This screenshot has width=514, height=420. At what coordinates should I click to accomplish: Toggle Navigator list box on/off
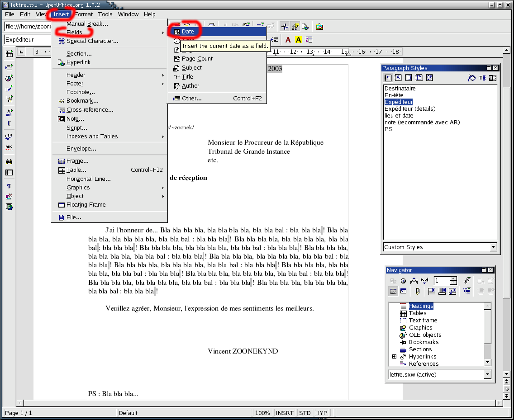[x=393, y=291]
